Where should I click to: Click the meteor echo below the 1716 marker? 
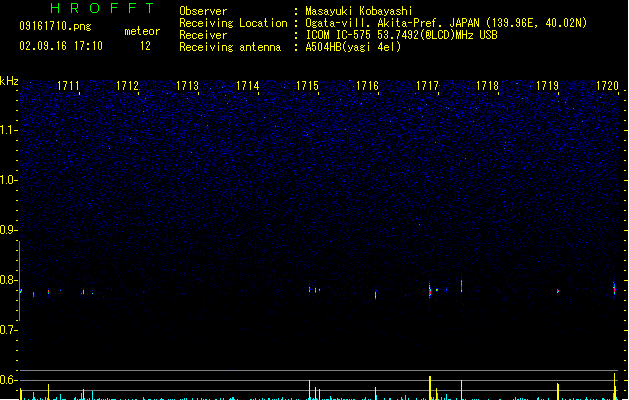[375, 295]
